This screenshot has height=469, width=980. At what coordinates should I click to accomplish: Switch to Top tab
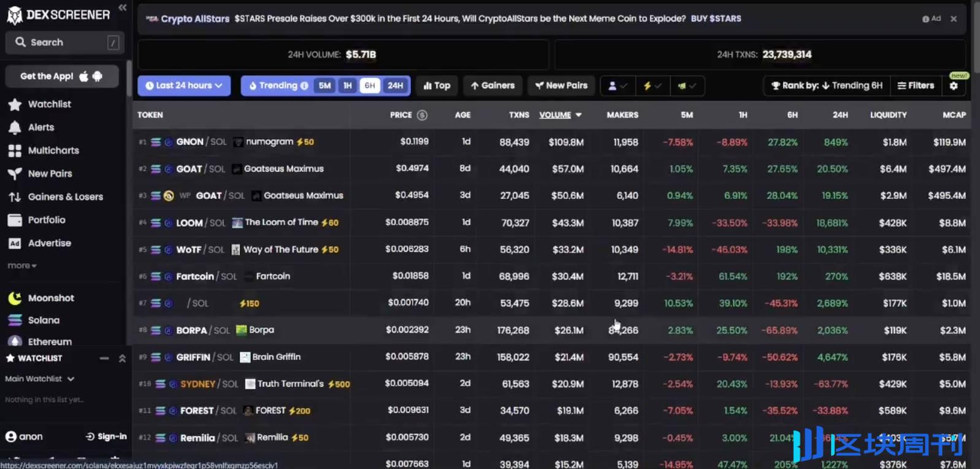pos(437,86)
